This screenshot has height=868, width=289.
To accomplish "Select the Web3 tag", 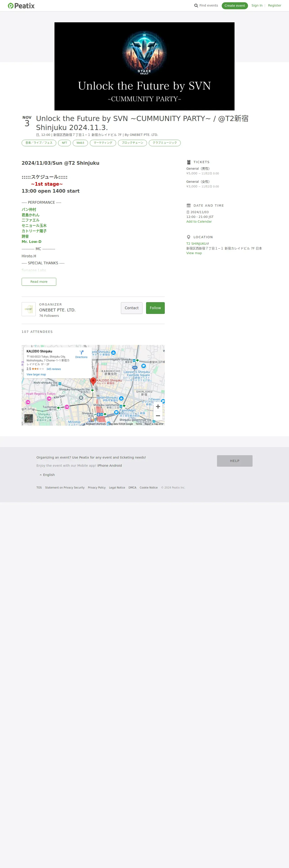I will click(80, 143).
